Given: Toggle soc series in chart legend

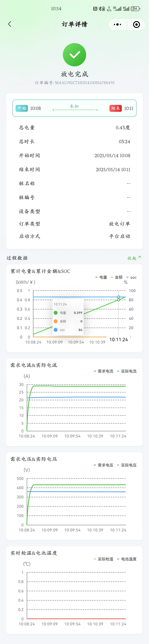Looking at the screenshot, I should point(132,277).
